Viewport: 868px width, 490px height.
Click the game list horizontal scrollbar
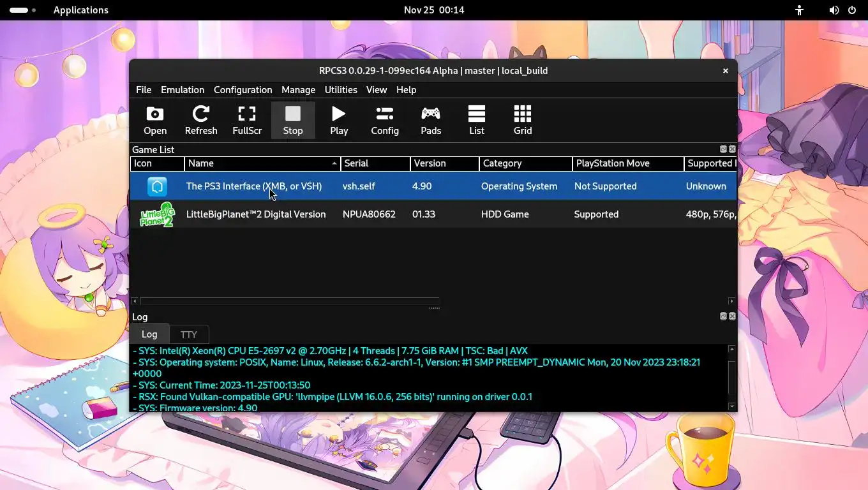point(290,301)
